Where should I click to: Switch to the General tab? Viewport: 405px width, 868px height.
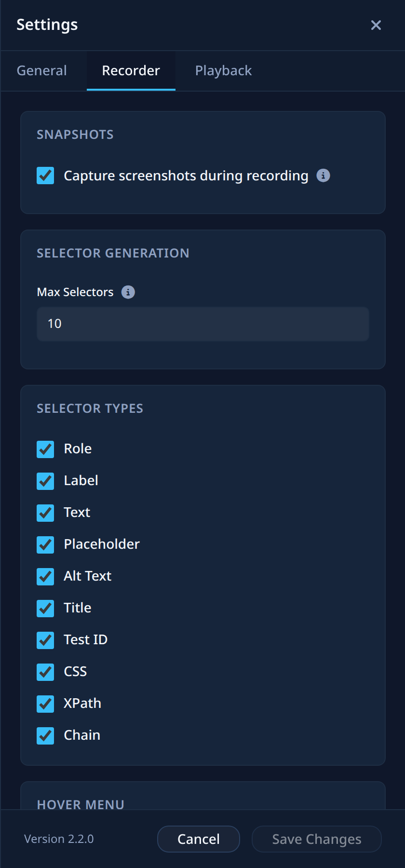(42, 71)
